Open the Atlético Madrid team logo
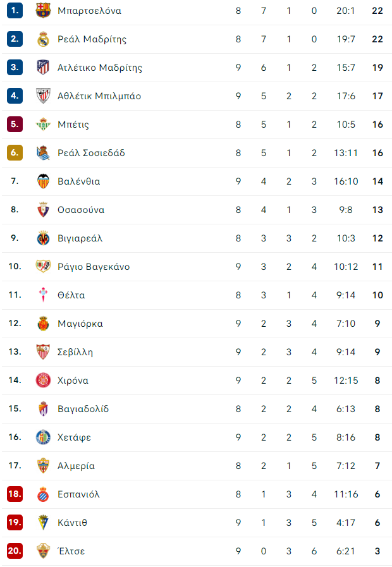Screen dimensions: 392x567 (x=43, y=67)
